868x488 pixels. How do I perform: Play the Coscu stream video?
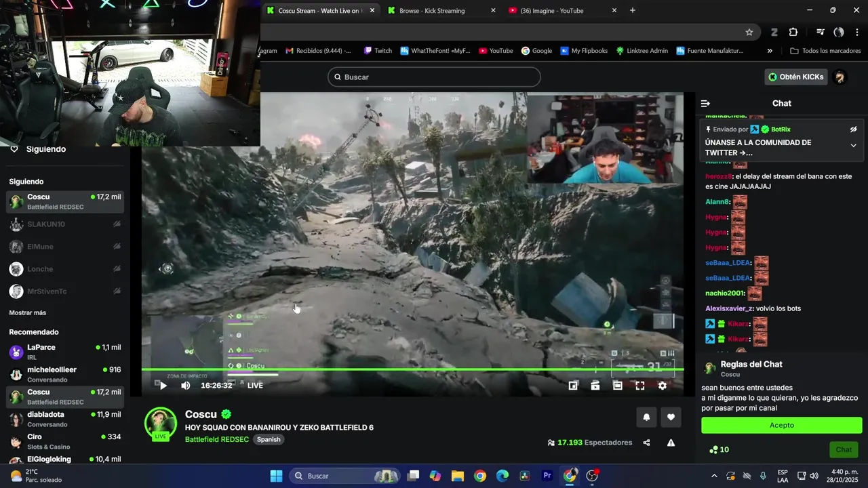[x=163, y=386]
